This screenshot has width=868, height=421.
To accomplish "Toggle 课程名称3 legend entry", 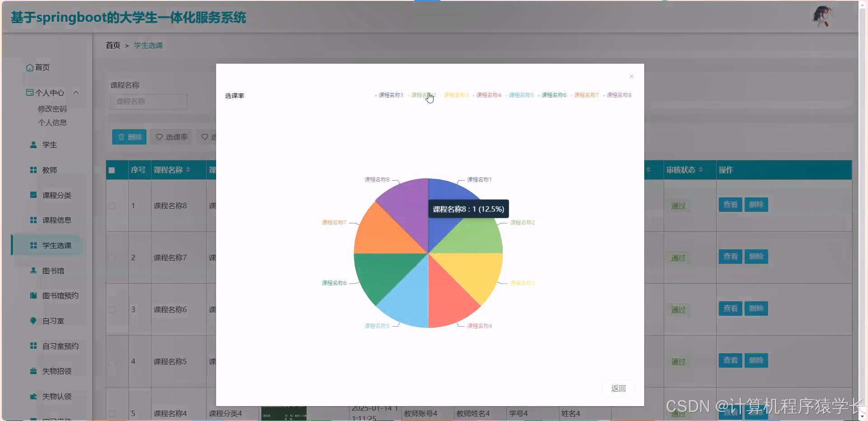I will coord(454,95).
